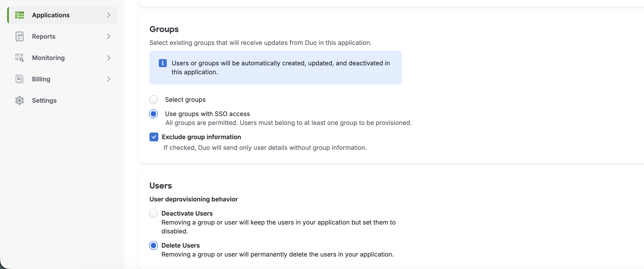Click the Groups section heading

tap(164, 29)
